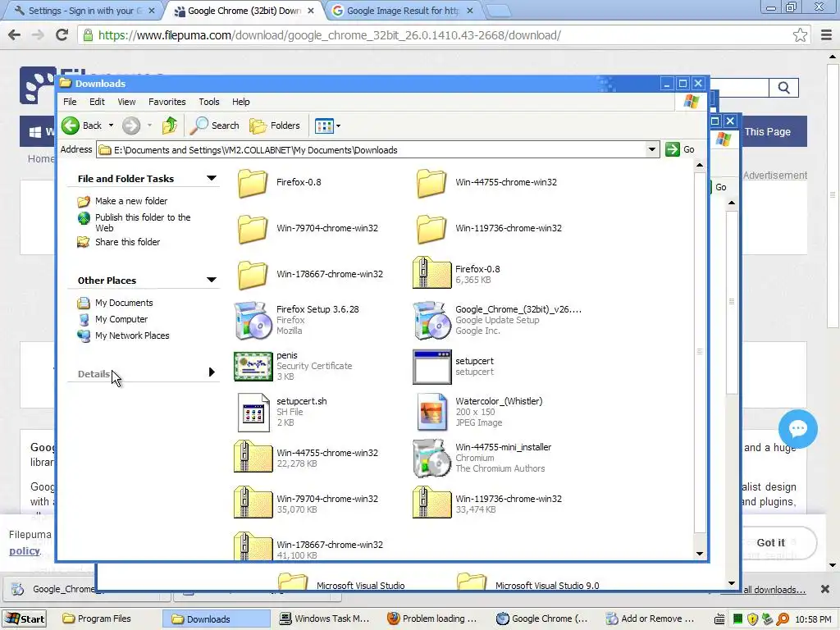Open the Help menu

[x=240, y=102]
